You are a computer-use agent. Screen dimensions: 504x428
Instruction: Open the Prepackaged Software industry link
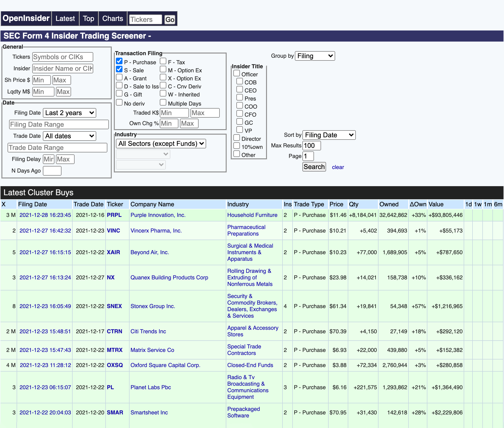tap(243, 412)
